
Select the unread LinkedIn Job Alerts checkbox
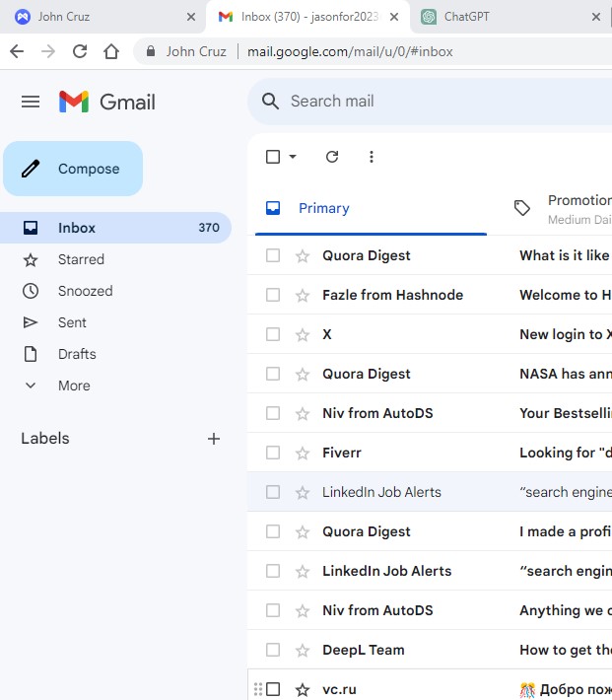pos(273,571)
